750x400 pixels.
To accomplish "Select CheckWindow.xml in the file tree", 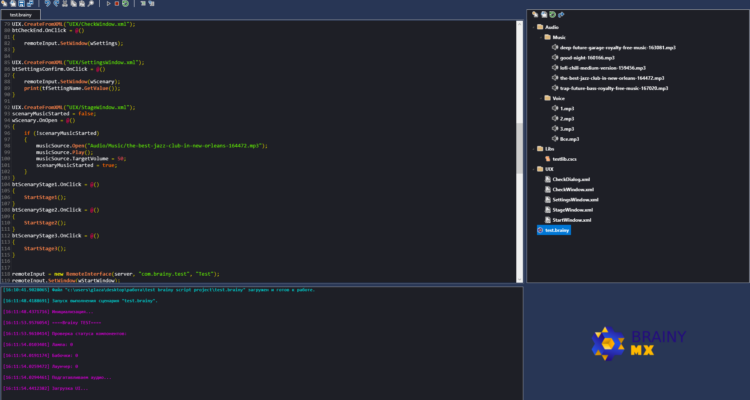I will tap(573, 189).
